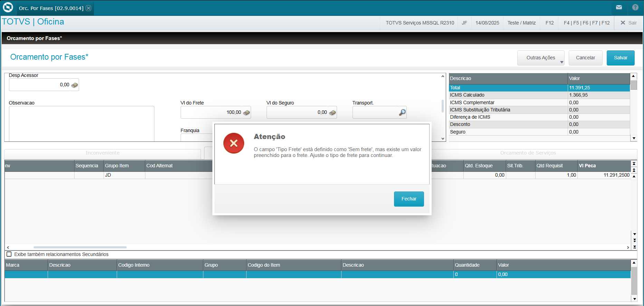This screenshot has height=306, width=644.
Task: Click TOTVS Serviços MSSQL R2310 environment label
Action: 420,23
